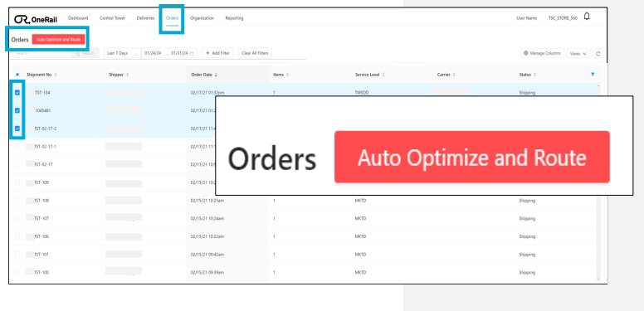
Task: Expand the Last 7 Days dropdown
Action: [122, 53]
